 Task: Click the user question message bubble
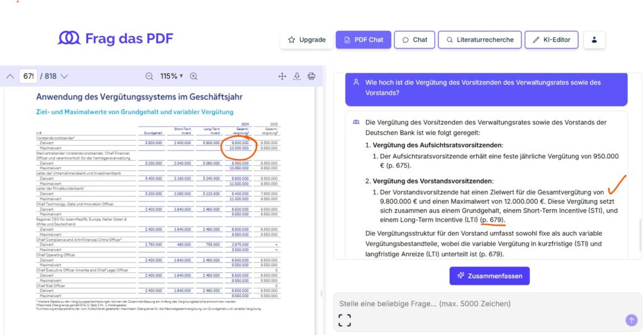486,88
